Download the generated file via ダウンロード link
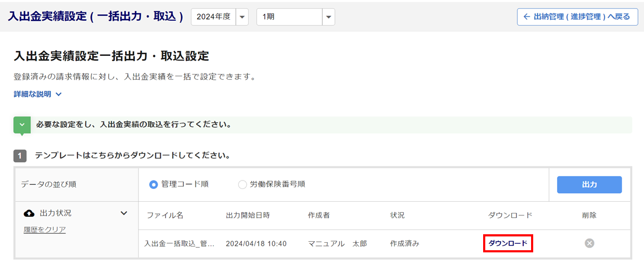 (x=508, y=243)
